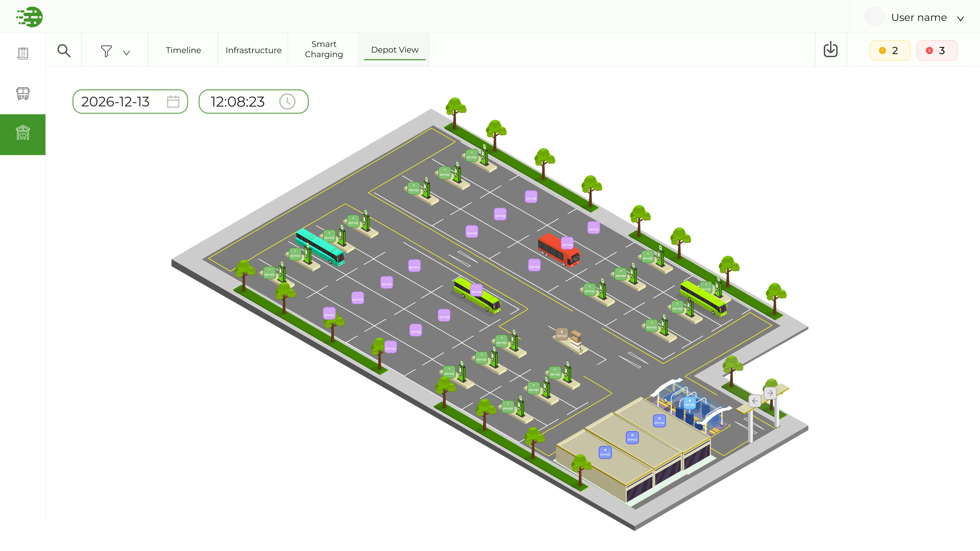Click the depot exit right-arrow marker
The height and width of the screenshot is (551, 980).
click(770, 393)
